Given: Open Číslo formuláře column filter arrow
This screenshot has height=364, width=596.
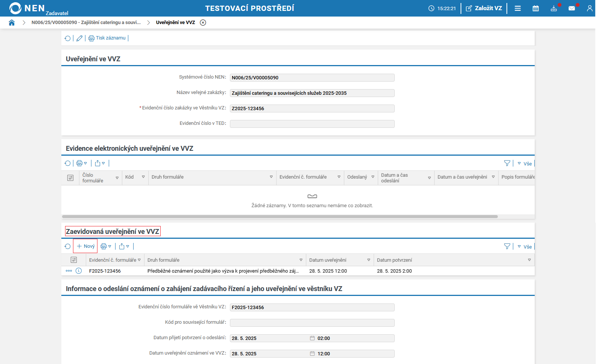Looking at the screenshot, I should click(x=117, y=178).
